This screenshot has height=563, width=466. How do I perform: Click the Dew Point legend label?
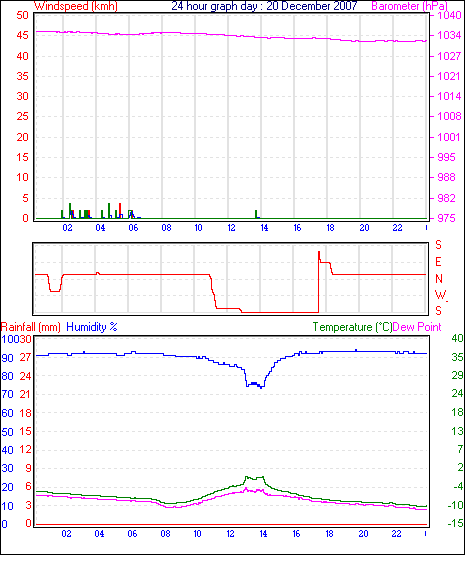417,327
